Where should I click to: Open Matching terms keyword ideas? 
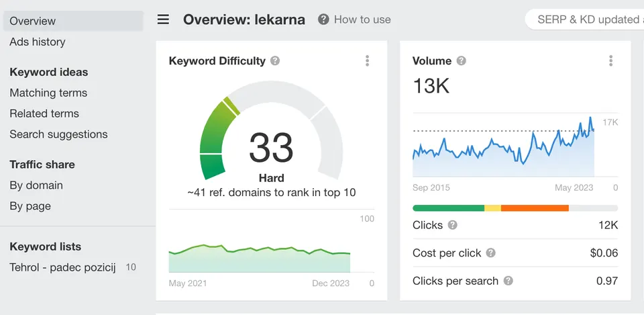(x=48, y=93)
